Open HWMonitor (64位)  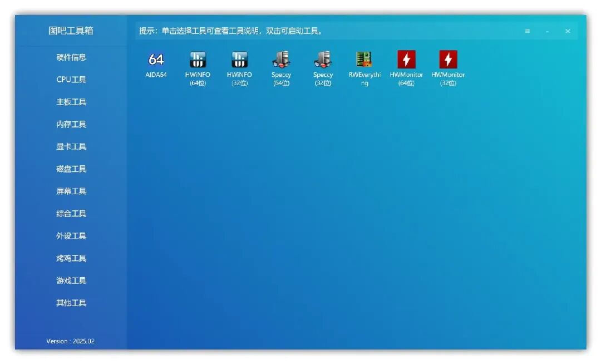[406, 61]
